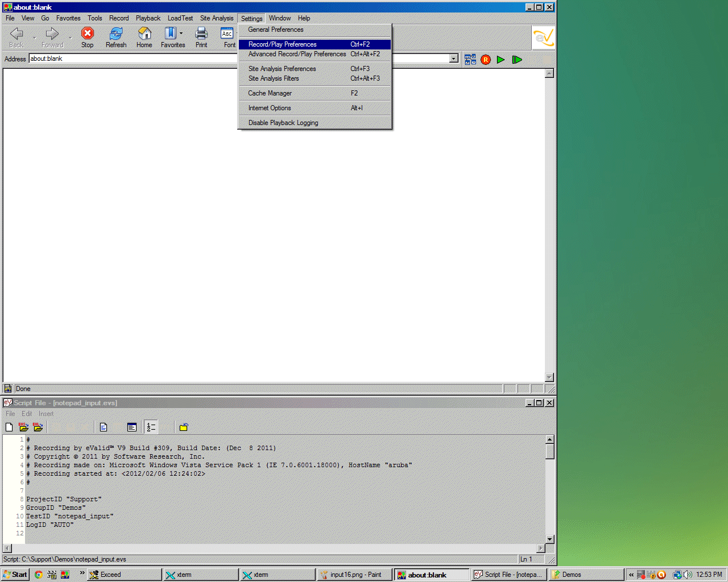Open the Script File window's File menu
The image size is (728, 582).
point(10,414)
